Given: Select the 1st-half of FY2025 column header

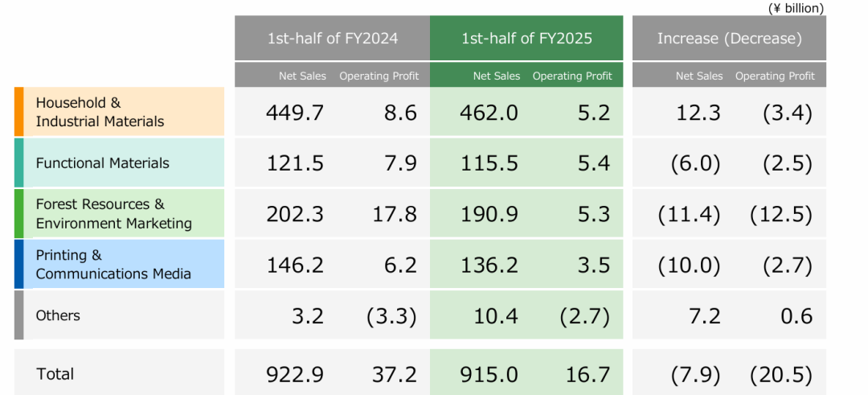Looking at the screenshot, I should pyautogui.click(x=526, y=38).
